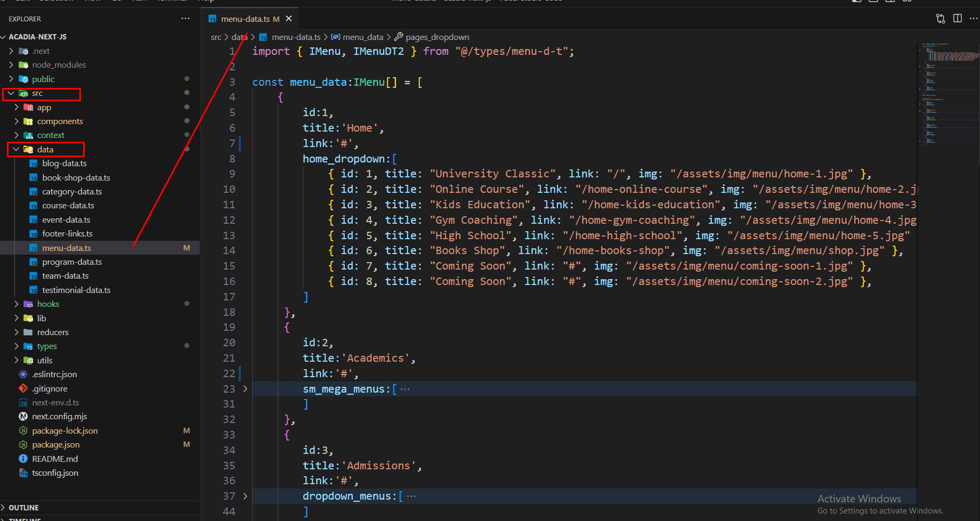Open course-data.ts file
980x521 pixels.
[x=68, y=206]
